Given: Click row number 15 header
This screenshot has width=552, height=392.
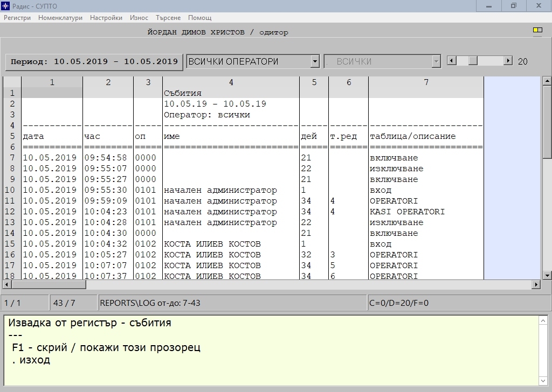Looking at the screenshot, I should point(12,243).
